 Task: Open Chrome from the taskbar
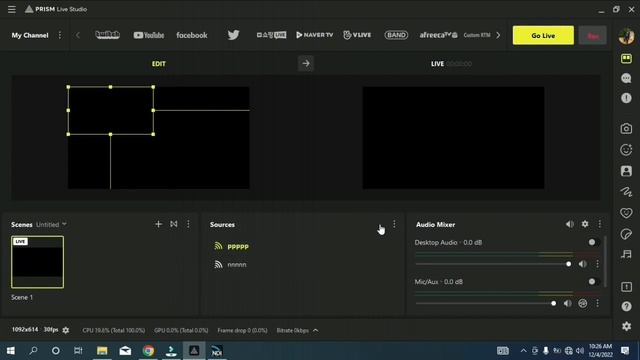click(x=149, y=351)
